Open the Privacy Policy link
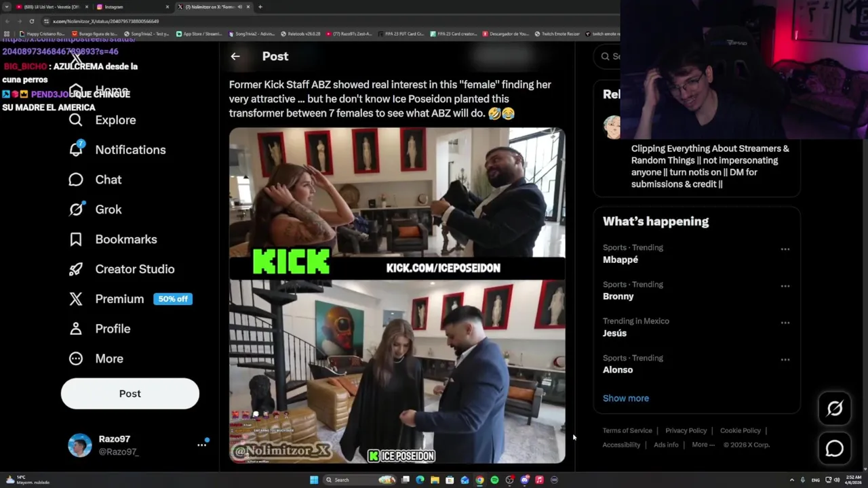Viewport: 868px width, 488px height. [686, 430]
